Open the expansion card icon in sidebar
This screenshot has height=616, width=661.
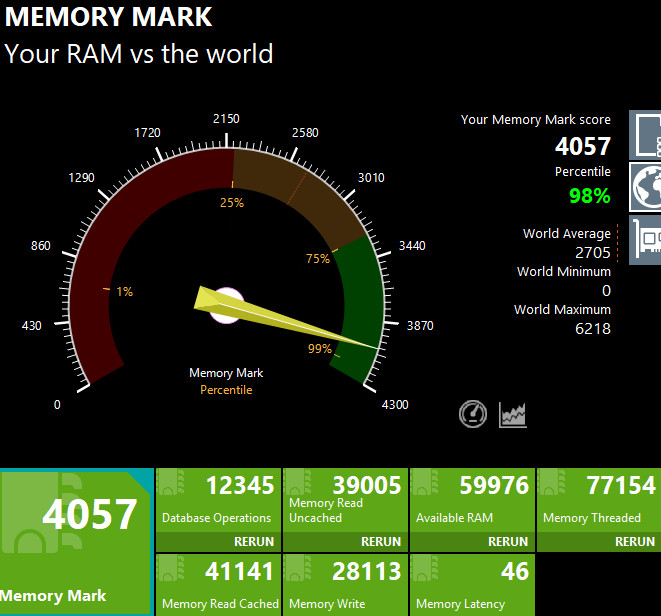click(x=645, y=240)
